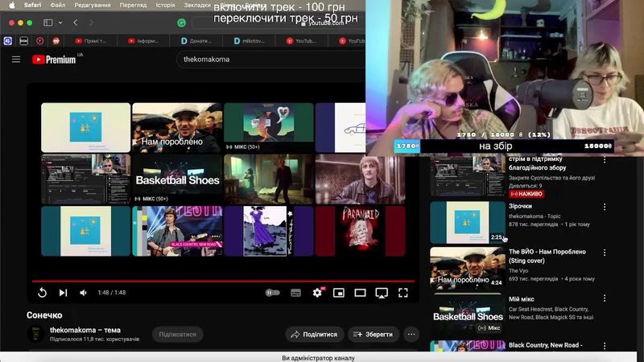Enable miniplayer mode
The width and height of the screenshot is (644, 362).
(x=339, y=293)
